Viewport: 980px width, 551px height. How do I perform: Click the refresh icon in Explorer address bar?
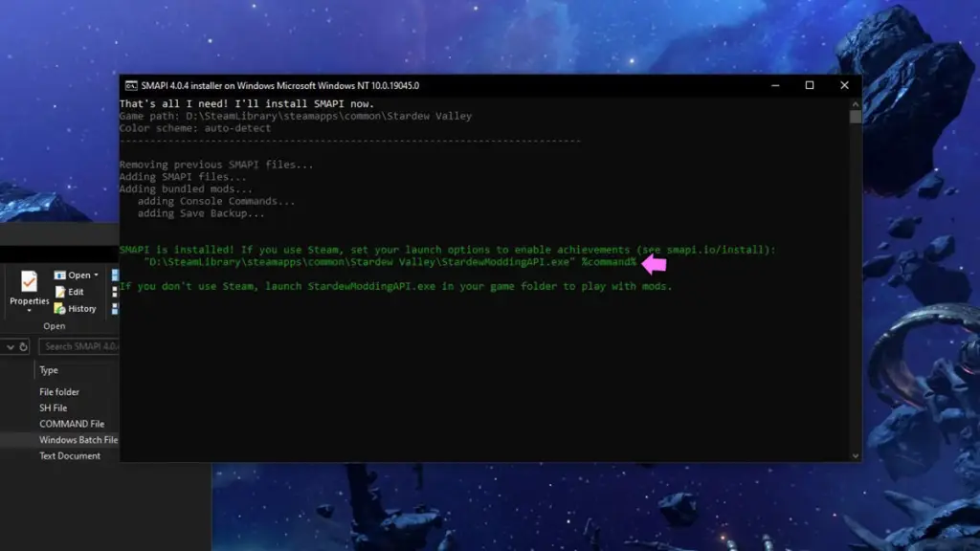pyautogui.click(x=23, y=346)
